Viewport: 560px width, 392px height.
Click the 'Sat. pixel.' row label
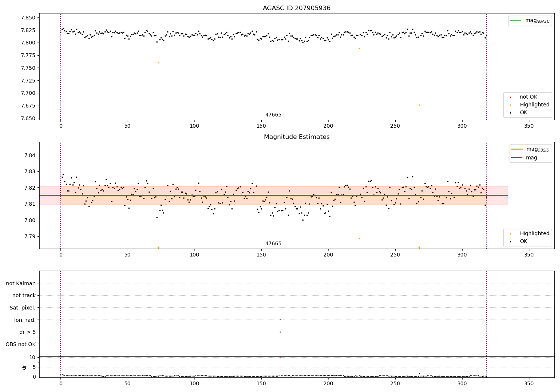click(22, 308)
